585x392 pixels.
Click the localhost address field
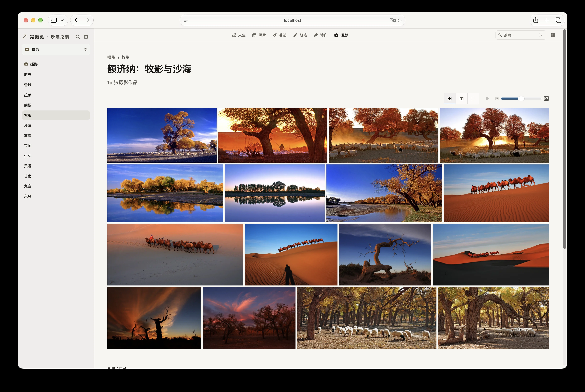(x=292, y=20)
